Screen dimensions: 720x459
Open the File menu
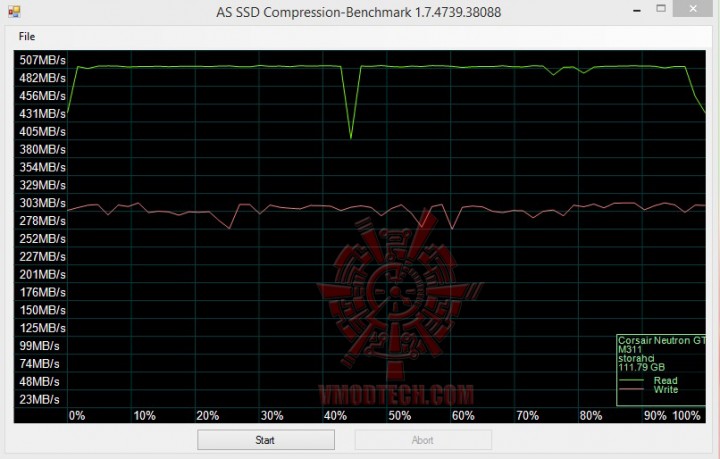[x=27, y=36]
